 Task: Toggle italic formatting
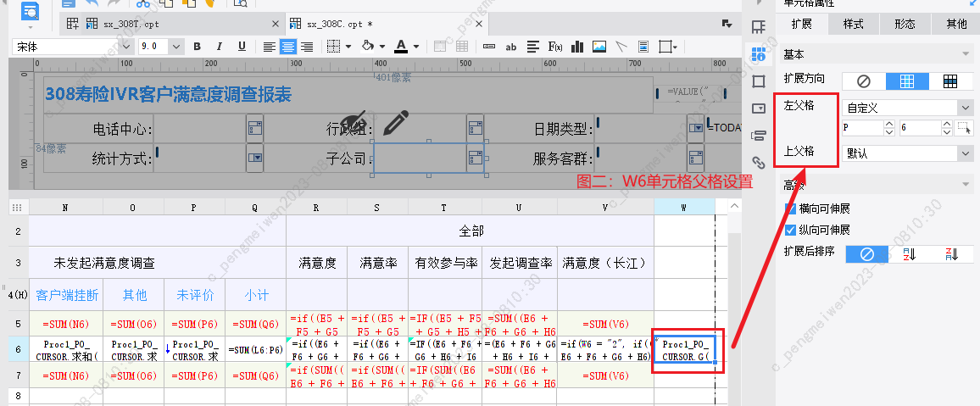(x=220, y=47)
